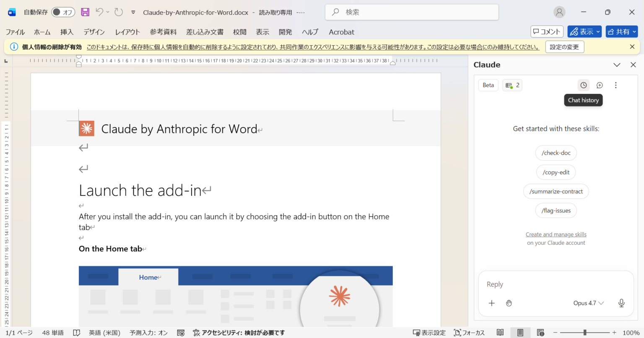This screenshot has height=338, width=644.
Task: Dismiss the privacy info message bar
Action: tap(632, 47)
